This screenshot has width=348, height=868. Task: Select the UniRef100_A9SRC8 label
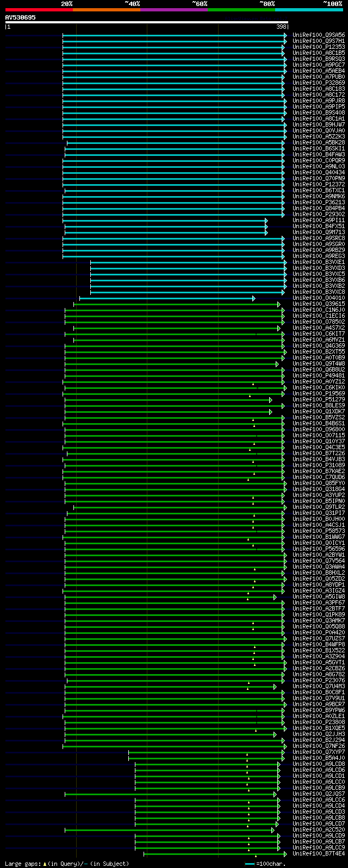(319, 238)
